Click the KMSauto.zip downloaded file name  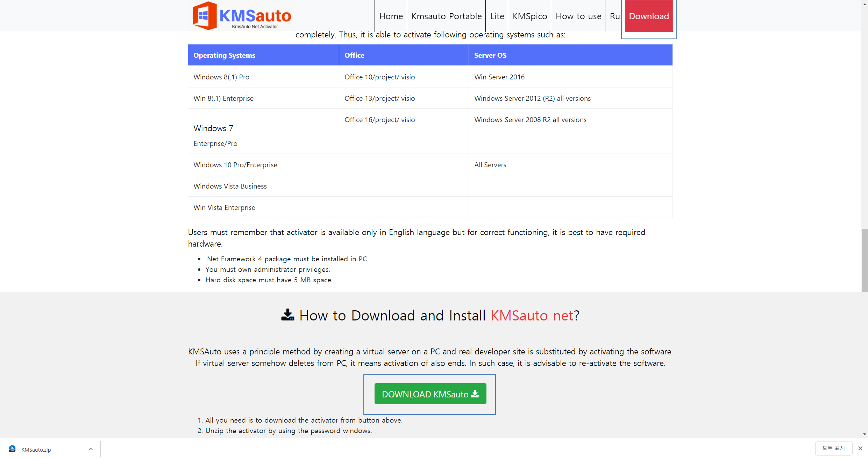click(x=36, y=450)
